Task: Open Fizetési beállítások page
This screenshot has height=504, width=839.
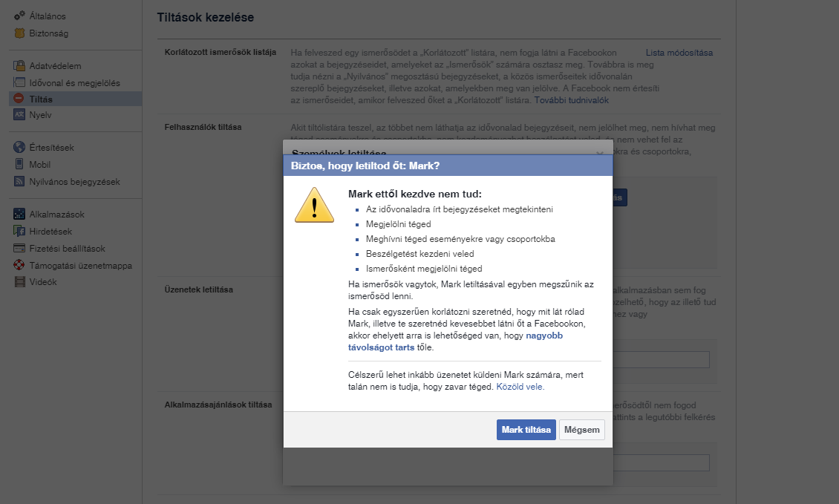Action: click(67, 248)
